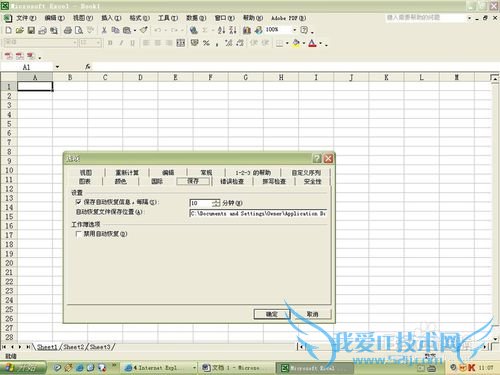The width and height of the screenshot is (500, 375).
Task: Open the 数据 (Data) menu
Action: [196, 18]
